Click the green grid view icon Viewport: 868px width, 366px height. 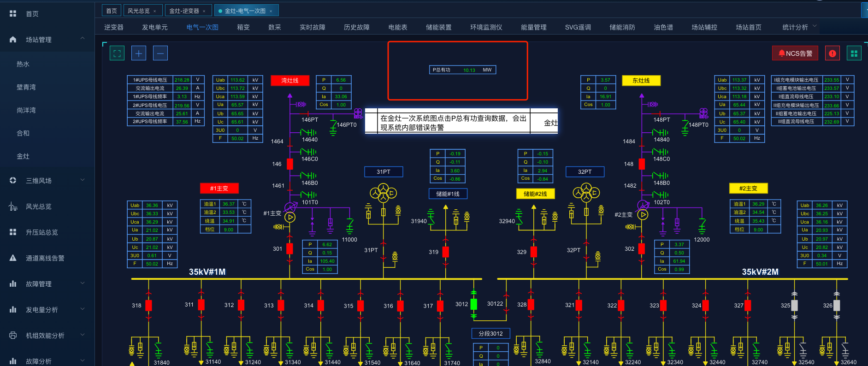pos(854,53)
